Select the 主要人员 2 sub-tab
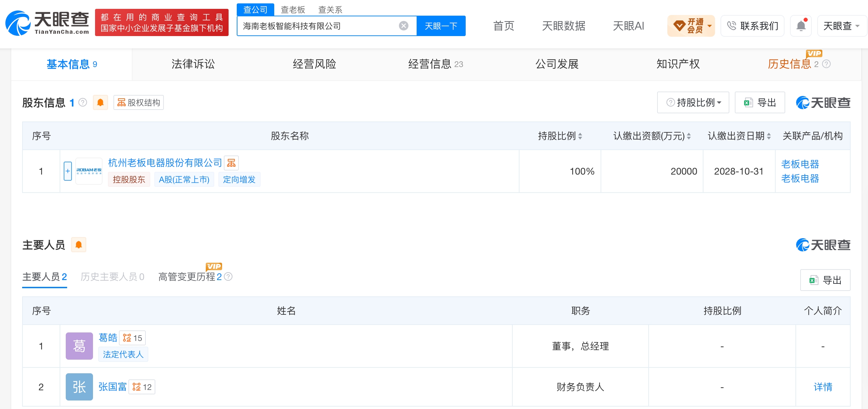868x409 pixels. click(x=45, y=277)
